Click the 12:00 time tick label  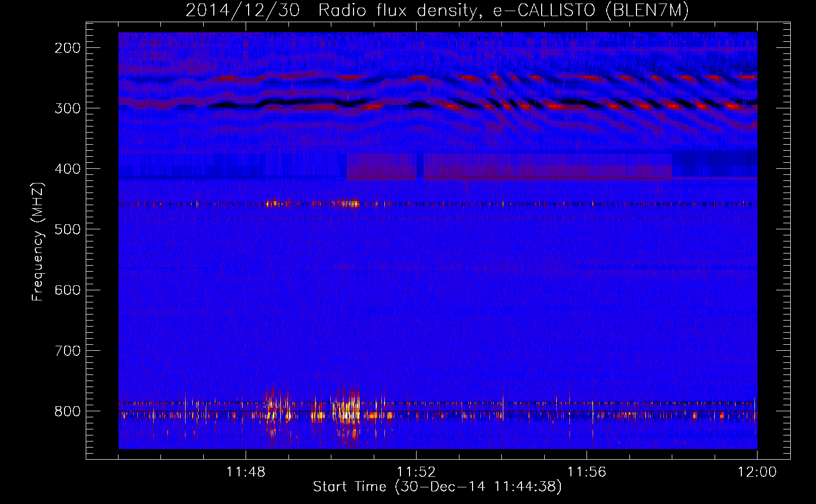click(757, 472)
